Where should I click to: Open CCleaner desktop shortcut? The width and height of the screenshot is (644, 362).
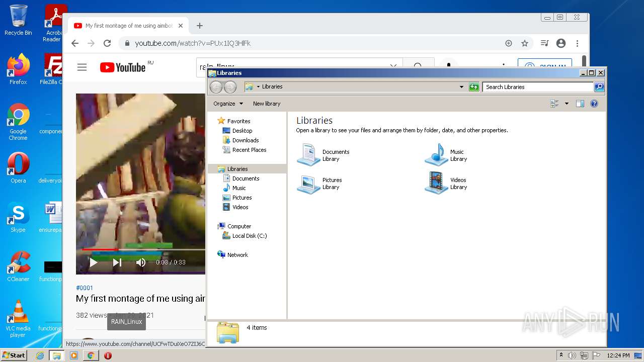click(x=18, y=266)
